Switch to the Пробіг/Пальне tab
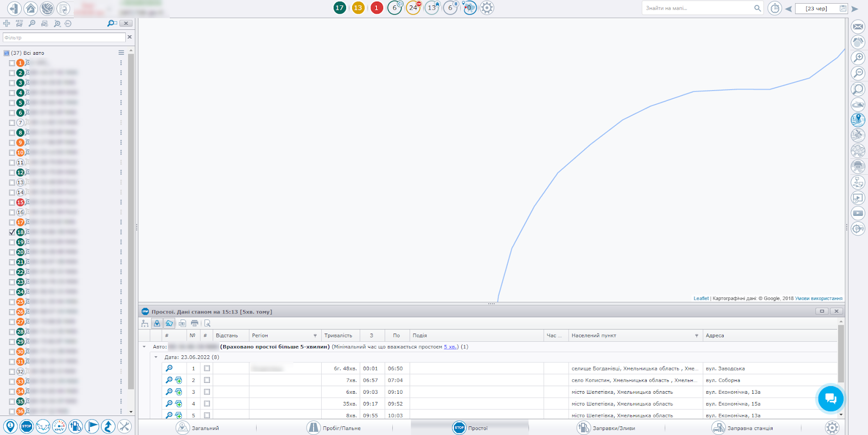 [x=334, y=428]
